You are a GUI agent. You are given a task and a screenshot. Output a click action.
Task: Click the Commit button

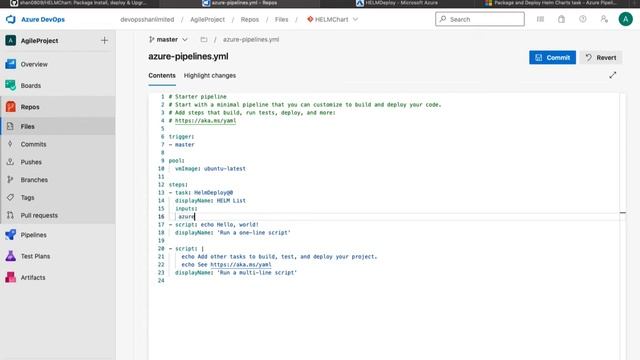pos(552,58)
